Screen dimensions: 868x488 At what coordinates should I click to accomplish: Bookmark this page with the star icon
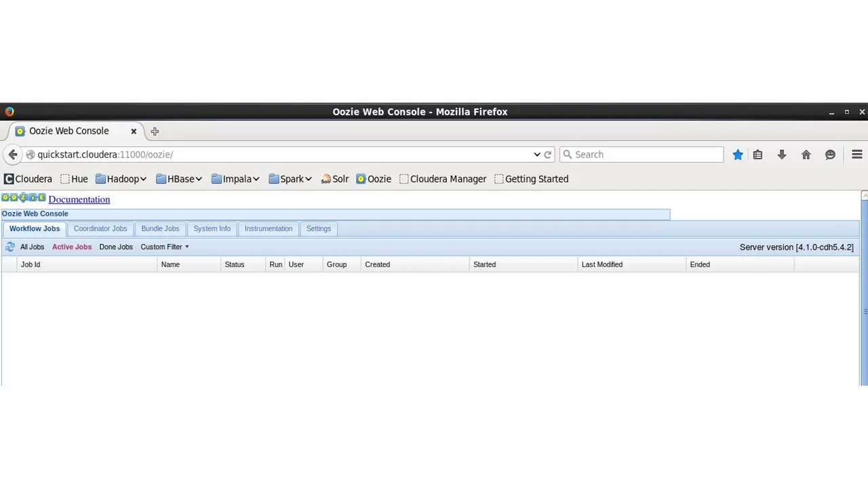coord(738,155)
